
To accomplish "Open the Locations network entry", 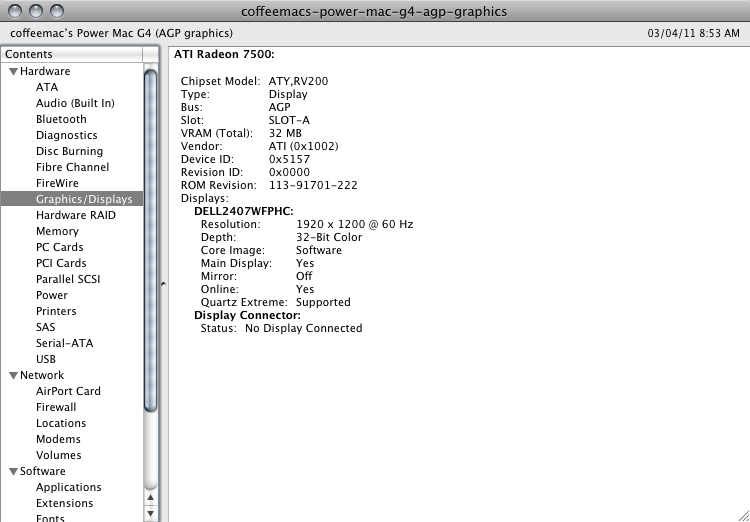I will coord(61,423).
